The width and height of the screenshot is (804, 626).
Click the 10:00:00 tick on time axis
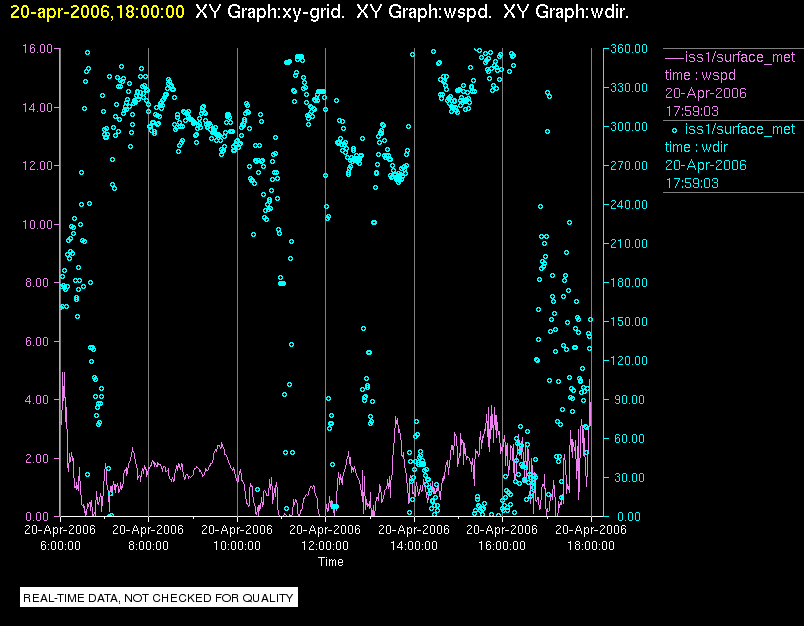[x=236, y=546]
